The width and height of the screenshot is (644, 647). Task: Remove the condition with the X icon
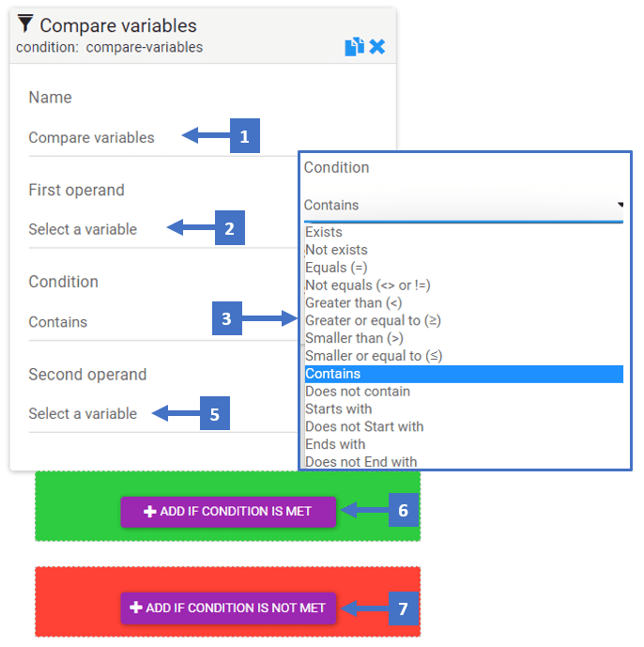pos(377,47)
